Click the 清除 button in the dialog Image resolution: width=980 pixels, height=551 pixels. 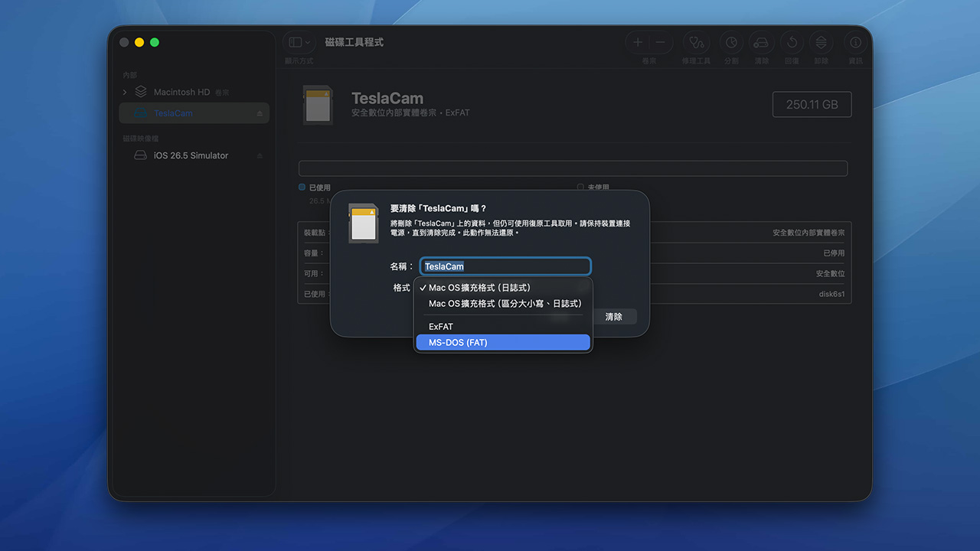tap(613, 317)
